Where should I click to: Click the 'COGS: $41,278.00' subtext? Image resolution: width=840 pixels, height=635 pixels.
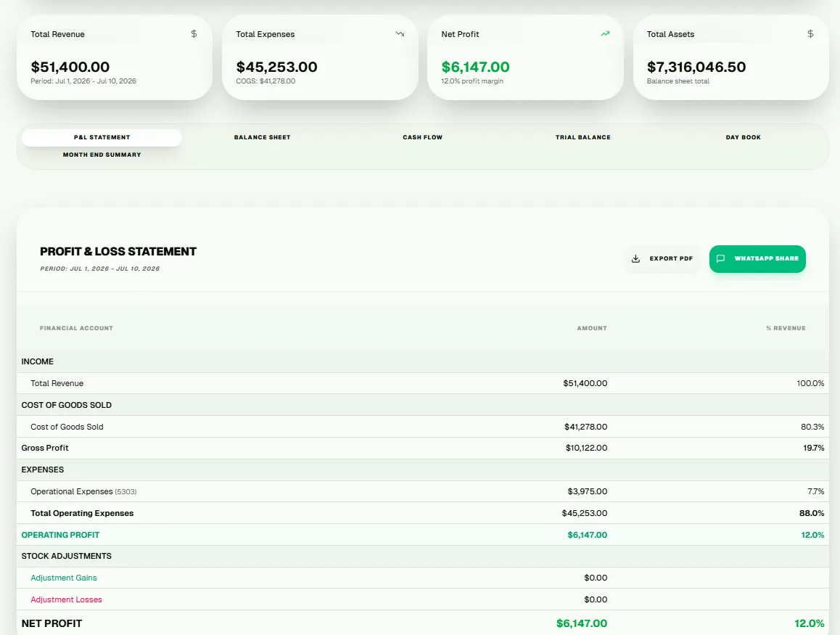coord(265,81)
